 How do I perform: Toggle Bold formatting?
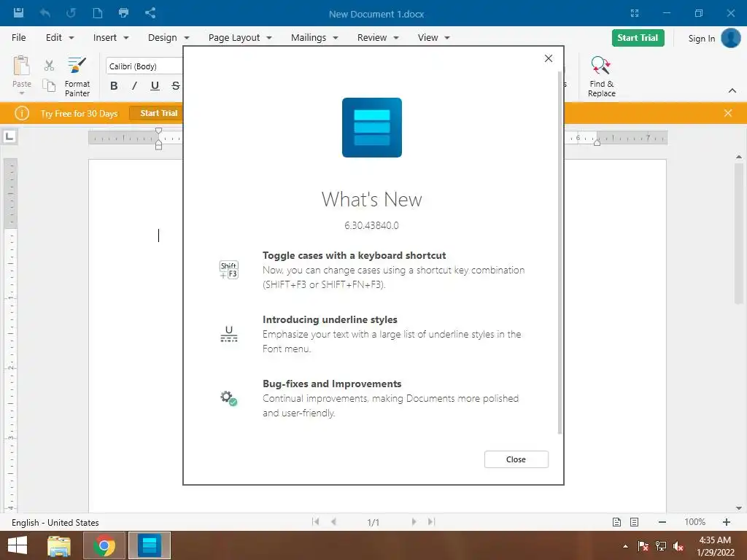click(x=114, y=86)
